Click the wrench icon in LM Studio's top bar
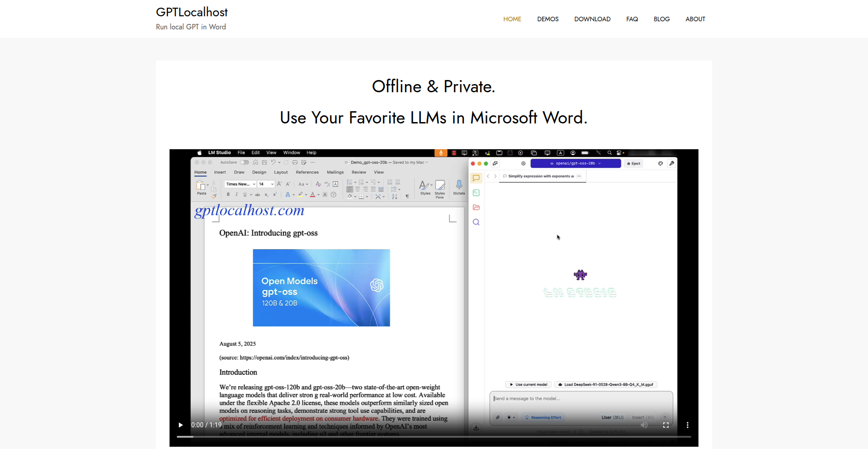The width and height of the screenshot is (868, 449). [x=672, y=163]
